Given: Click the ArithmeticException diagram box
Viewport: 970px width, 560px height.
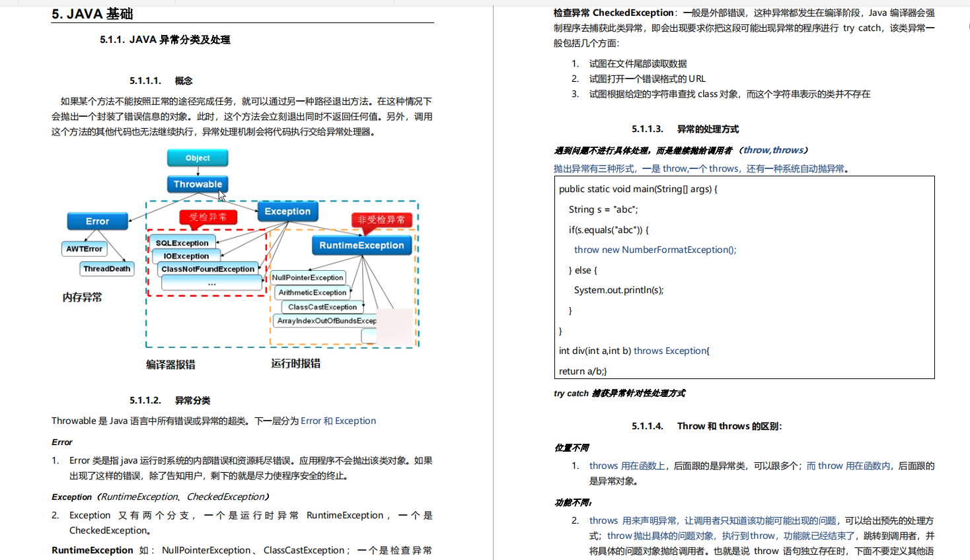Looking at the screenshot, I should point(313,292).
